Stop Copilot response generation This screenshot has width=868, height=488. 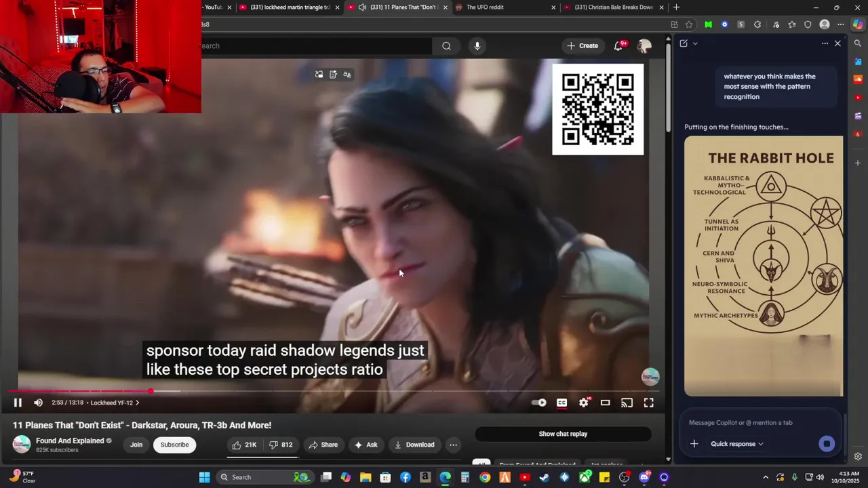click(x=826, y=444)
